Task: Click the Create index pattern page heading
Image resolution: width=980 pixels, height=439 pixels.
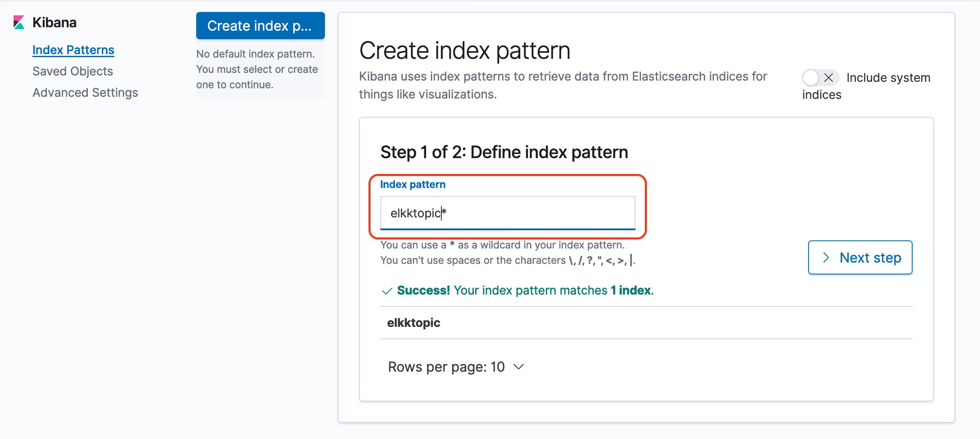Action: pyautogui.click(x=465, y=50)
